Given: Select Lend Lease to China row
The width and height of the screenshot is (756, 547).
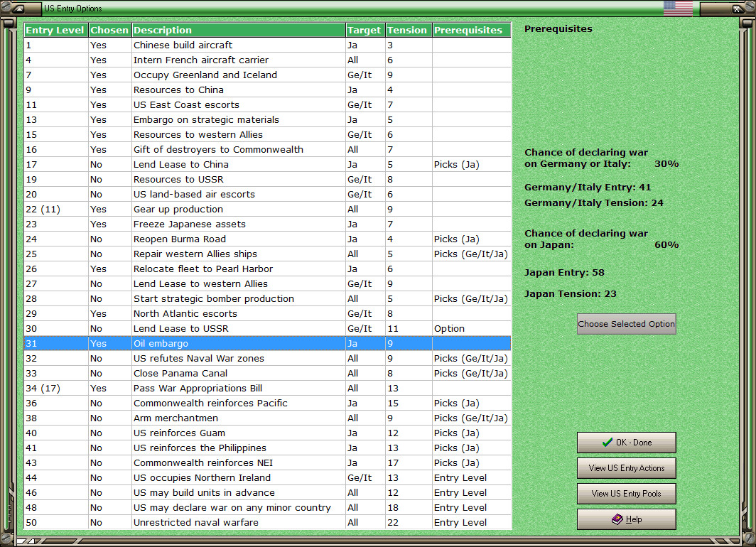Looking at the screenshot, I should (x=268, y=164).
